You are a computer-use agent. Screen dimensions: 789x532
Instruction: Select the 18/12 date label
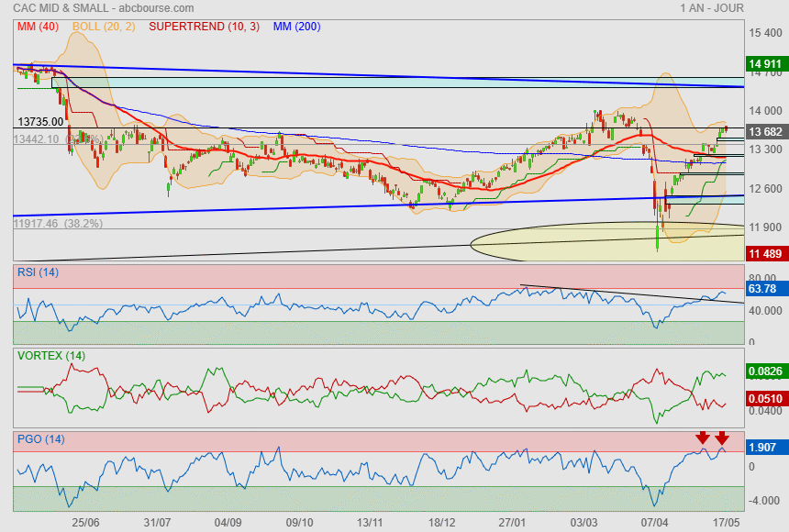point(442,523)
